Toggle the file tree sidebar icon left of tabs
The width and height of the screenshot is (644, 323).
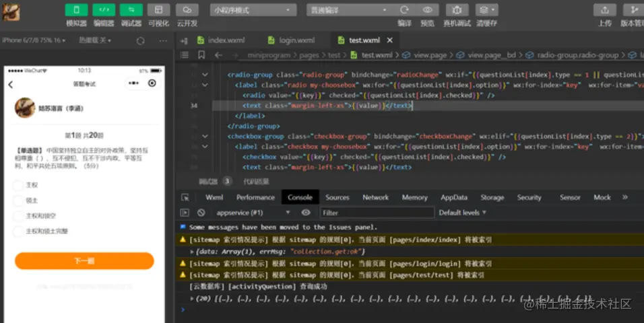[184, 40]
